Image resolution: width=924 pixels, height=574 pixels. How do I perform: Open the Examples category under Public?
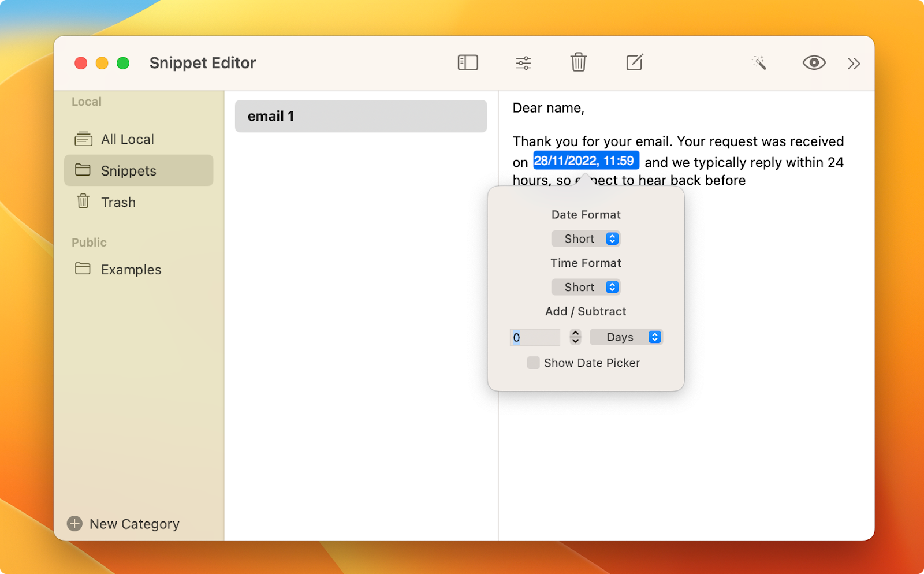[131, 269]
